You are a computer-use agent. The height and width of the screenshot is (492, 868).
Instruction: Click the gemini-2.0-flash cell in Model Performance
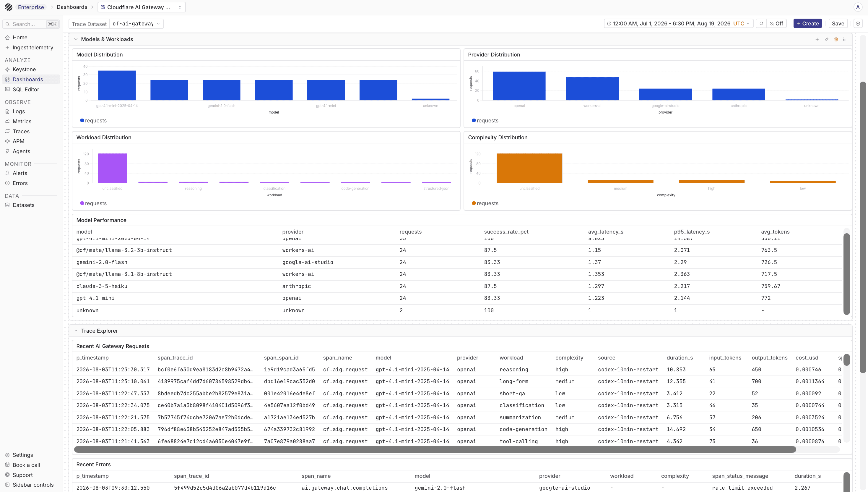click(x=102, y=262)
